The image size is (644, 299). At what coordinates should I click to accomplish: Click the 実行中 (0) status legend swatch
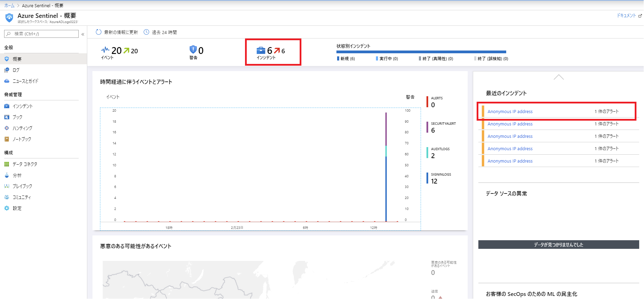pos(377,59)
